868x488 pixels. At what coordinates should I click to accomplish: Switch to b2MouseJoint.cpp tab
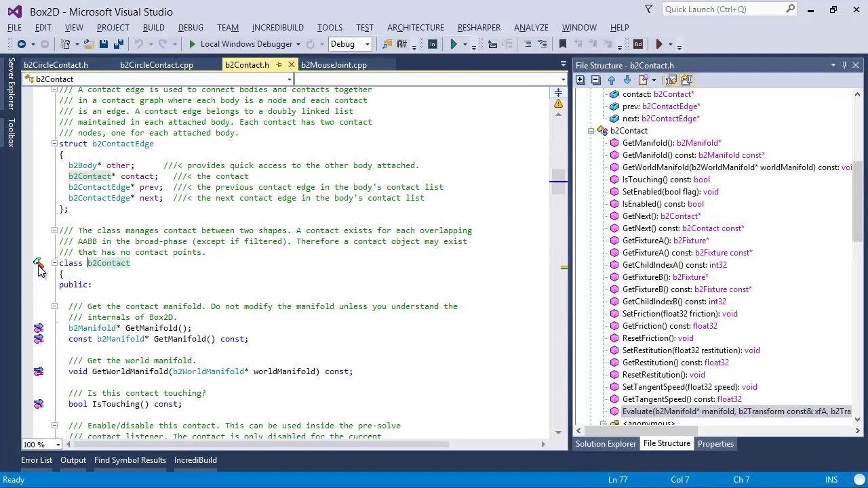(x=334, y=65)
